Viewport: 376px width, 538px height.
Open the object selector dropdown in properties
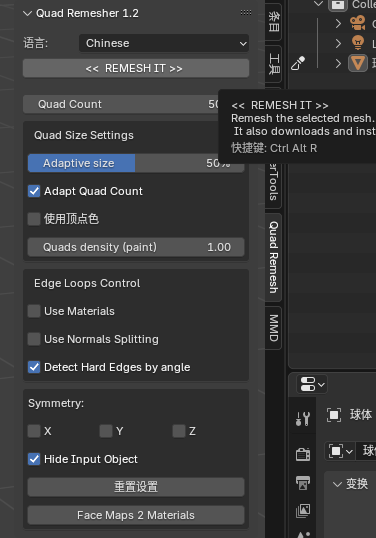click(340, 451)
